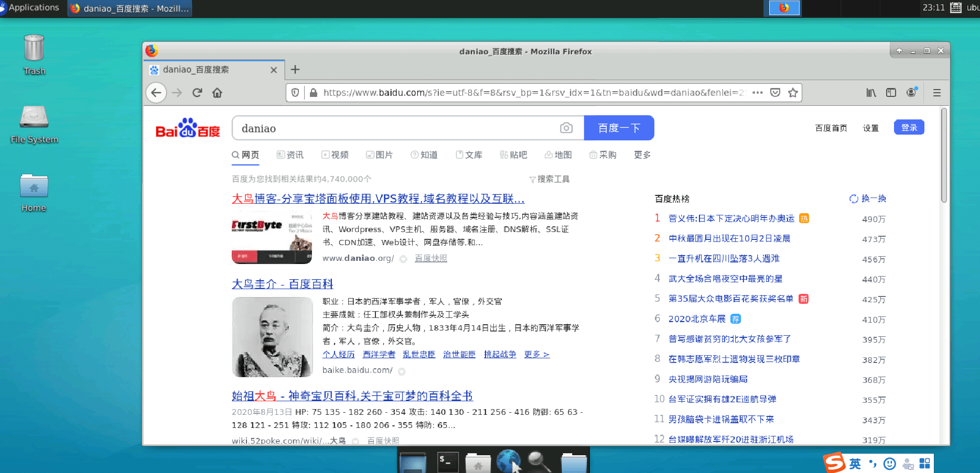Expand 搜索工具 filter options
Viewport: 980px width, 473px height.
pyautogui.click(x=550, y=179)
